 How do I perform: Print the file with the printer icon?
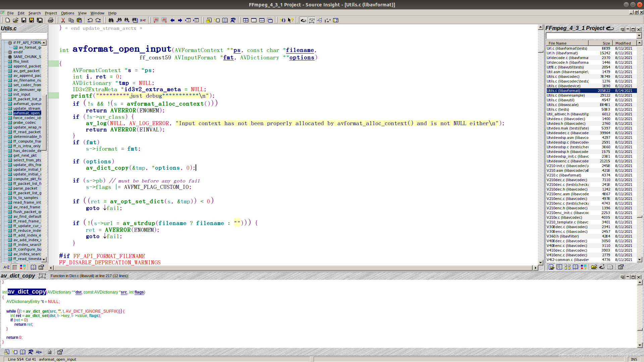pos(51,20)
